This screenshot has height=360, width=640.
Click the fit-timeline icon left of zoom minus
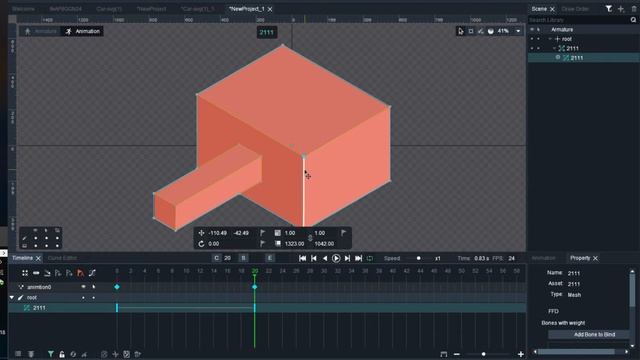(x=444, y=354)
